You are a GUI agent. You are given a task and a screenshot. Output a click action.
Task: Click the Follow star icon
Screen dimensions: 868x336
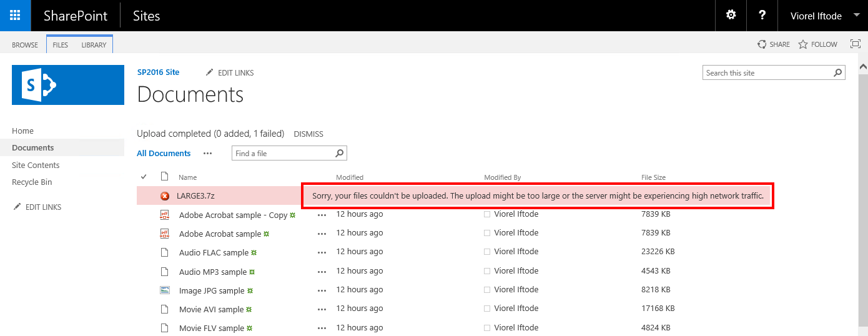click(x=803, y=44)
